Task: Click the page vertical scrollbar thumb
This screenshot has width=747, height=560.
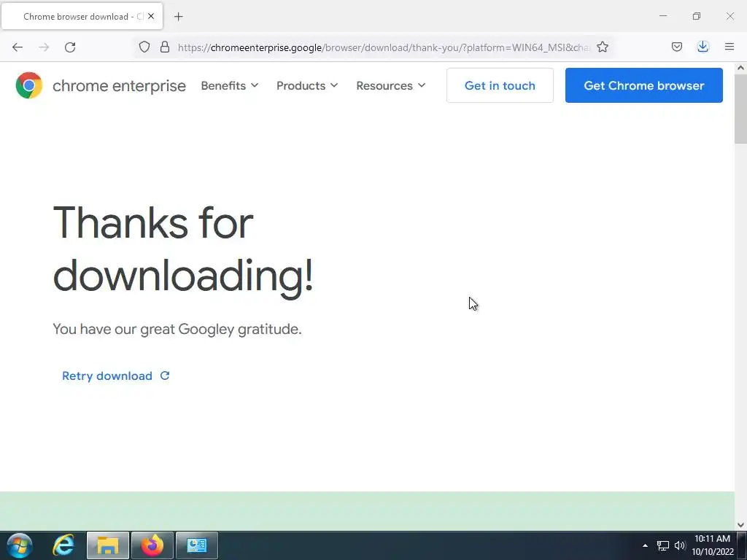Action: coord(740,109)
